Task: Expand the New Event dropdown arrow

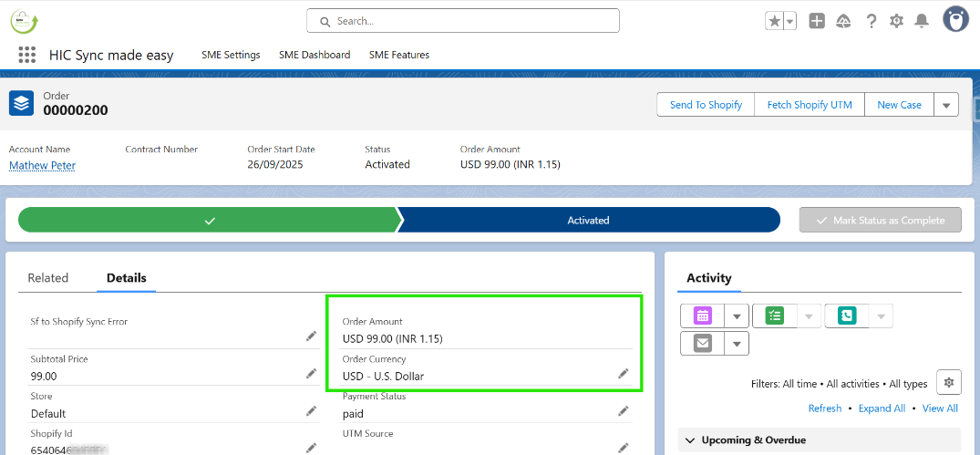Action: [x=737, y=316]
